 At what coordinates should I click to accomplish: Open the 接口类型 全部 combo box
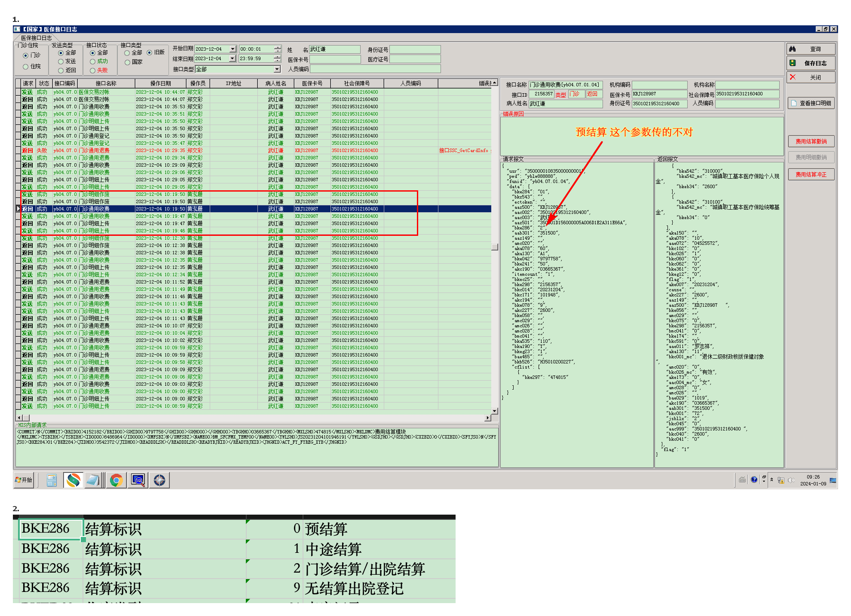[277, 69]
